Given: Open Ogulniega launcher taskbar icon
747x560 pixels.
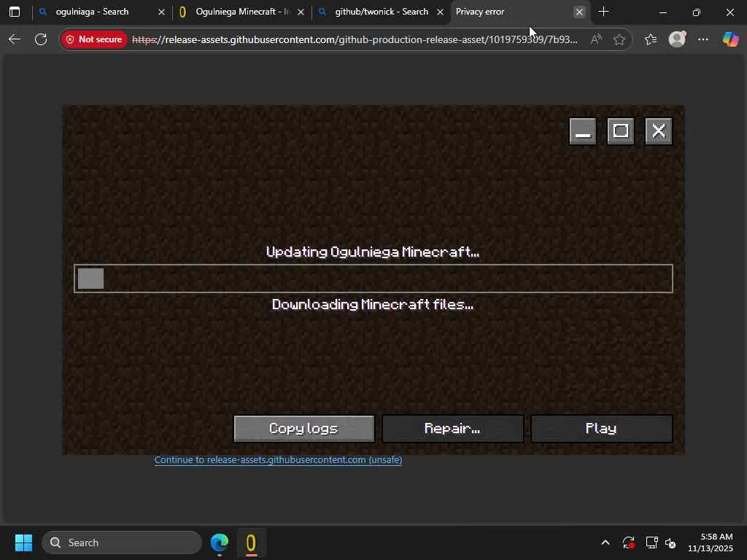Looking at the screenshot, I should coord(251,542).
